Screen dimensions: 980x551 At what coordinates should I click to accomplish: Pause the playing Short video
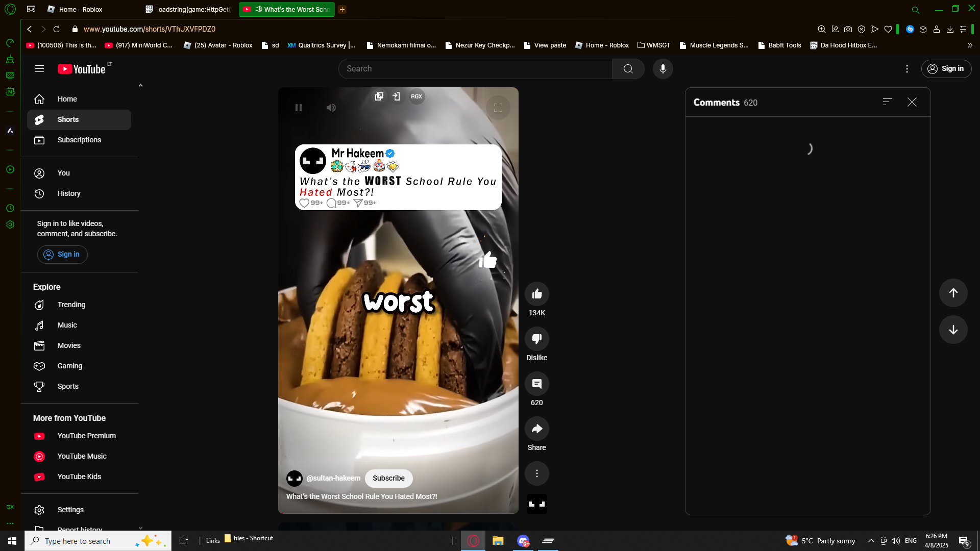pos(299,108)
